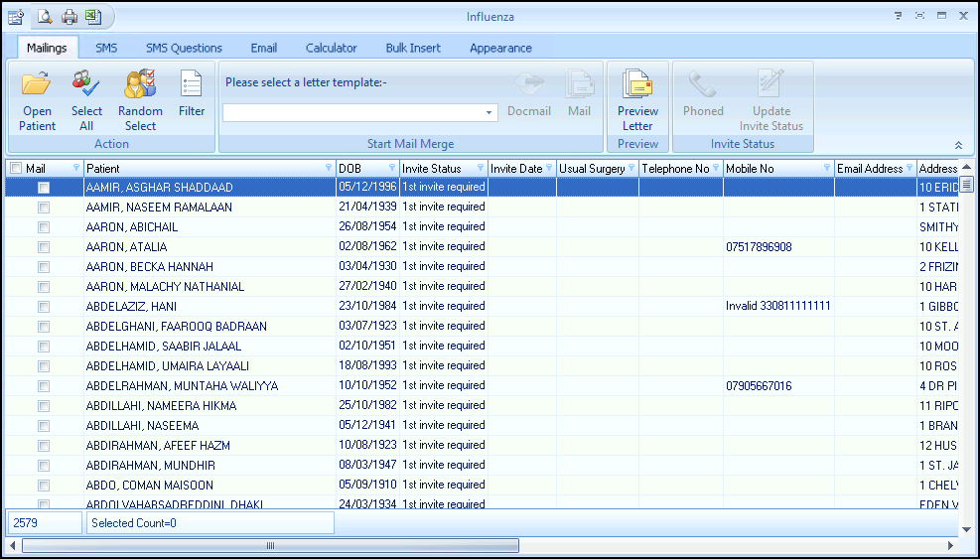Click the horizontal scrollbar thumb
Viewport: 980px width, 559px height.
pos(269,545)
